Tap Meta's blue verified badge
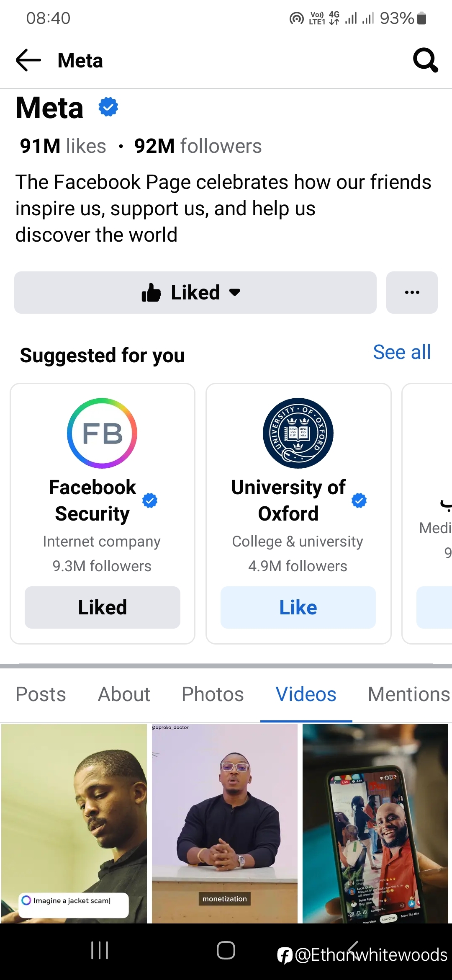452x980 pixels. (x=108, y=107)
